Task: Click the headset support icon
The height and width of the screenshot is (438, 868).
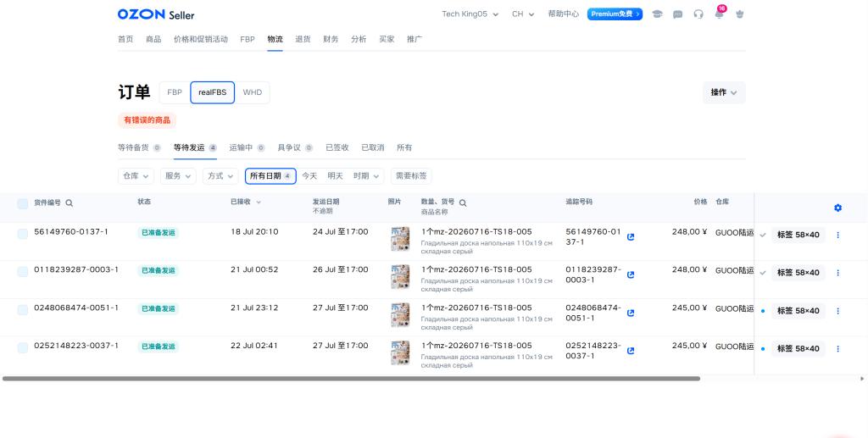Action: 698,14
